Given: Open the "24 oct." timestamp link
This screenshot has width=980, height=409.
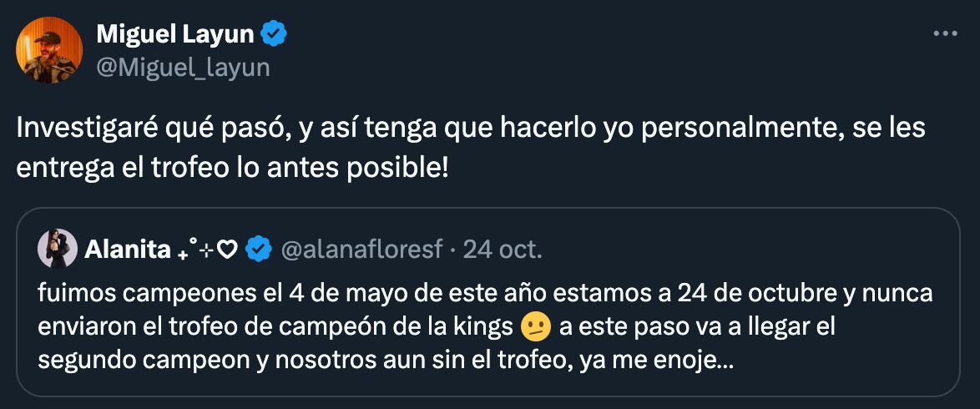Looking at the screenshot, I should [x=503, y=249].
